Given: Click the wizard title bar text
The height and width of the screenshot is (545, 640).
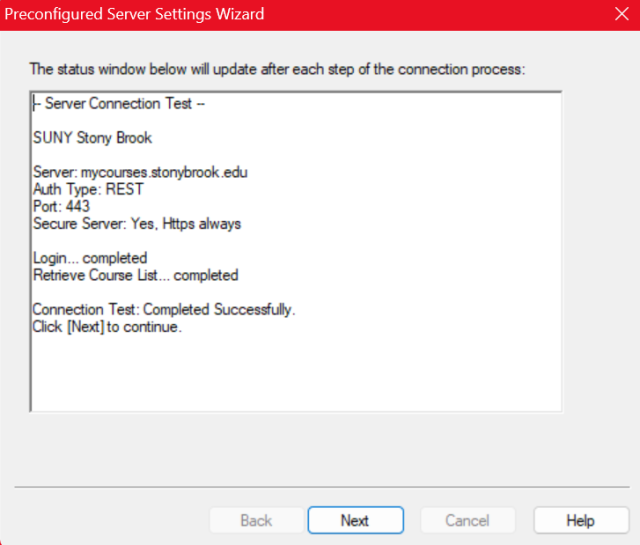Looking at the screenshot, I should coord(134,14).
